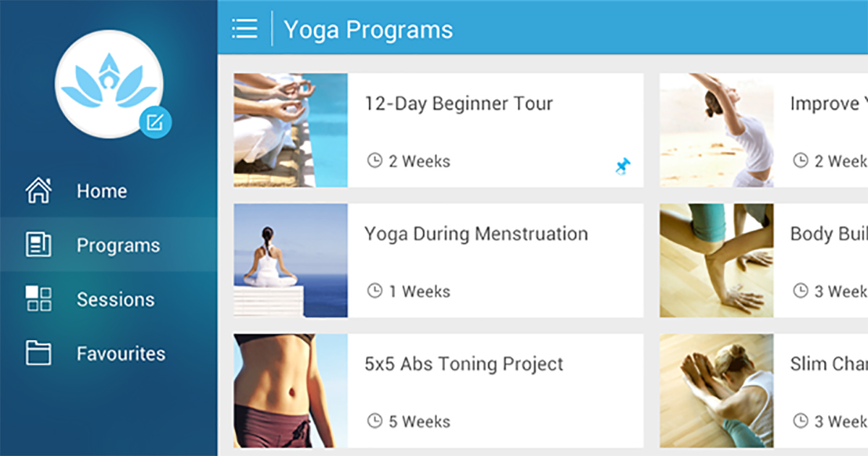Open Yoga During Menstruation program
The image size is (868, 456).
438,261
